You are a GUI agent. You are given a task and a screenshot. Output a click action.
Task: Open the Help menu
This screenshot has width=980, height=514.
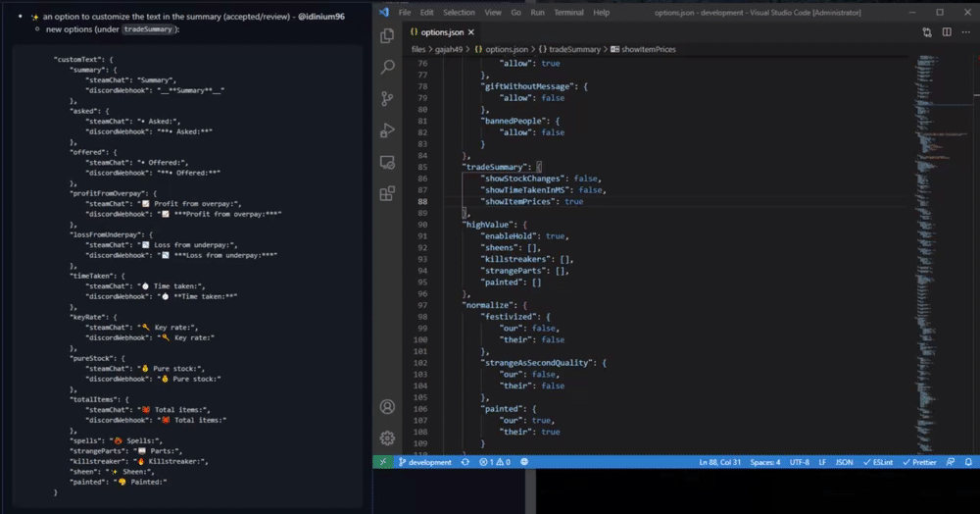coord(602,13)
